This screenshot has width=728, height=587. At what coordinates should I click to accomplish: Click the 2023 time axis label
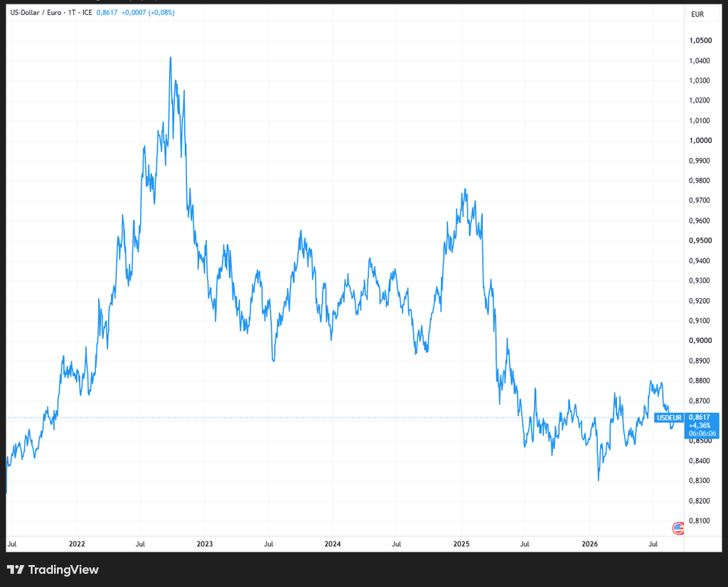tap(205, 544)
